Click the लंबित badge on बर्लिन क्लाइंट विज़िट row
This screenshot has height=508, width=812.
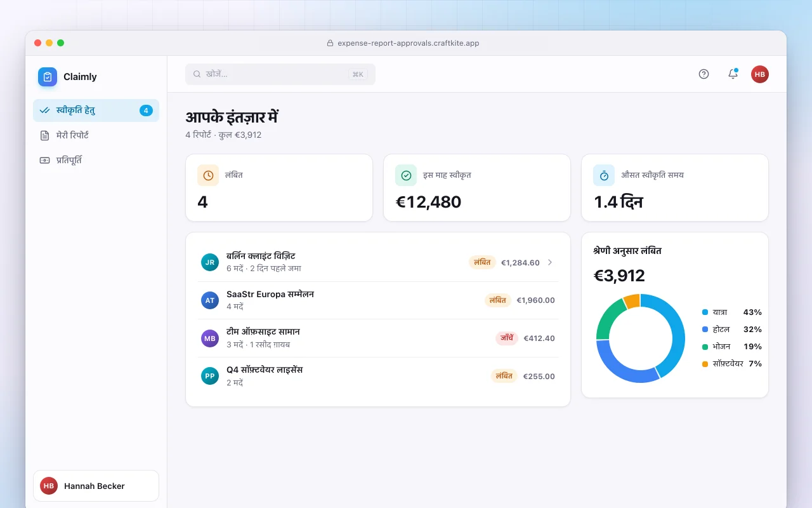tap(483, 262)
